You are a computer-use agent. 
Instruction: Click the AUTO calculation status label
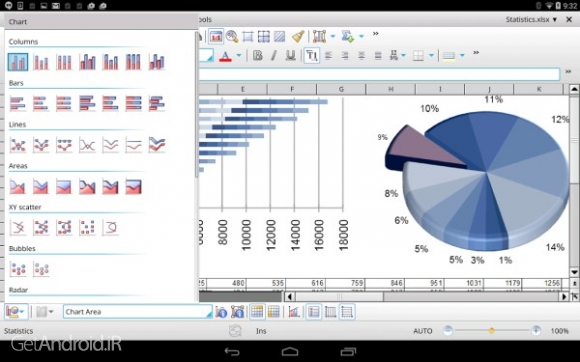pyautogui.click(x=423, y=331)
